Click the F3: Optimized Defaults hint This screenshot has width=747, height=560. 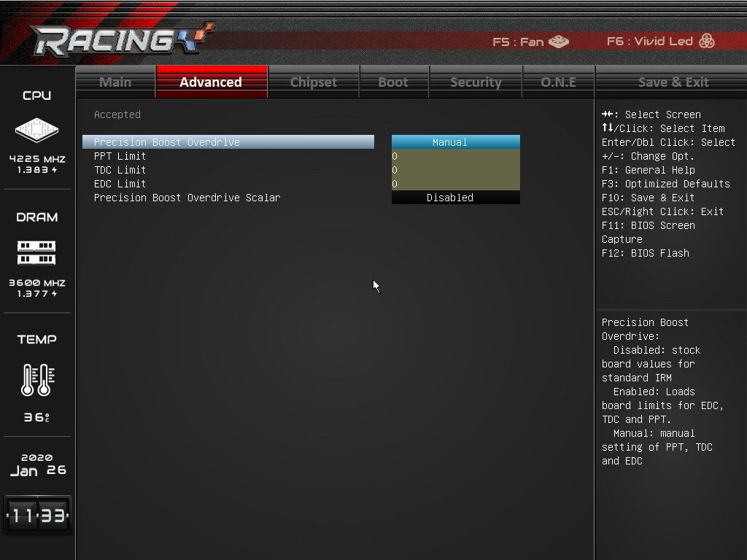[665, 184]
